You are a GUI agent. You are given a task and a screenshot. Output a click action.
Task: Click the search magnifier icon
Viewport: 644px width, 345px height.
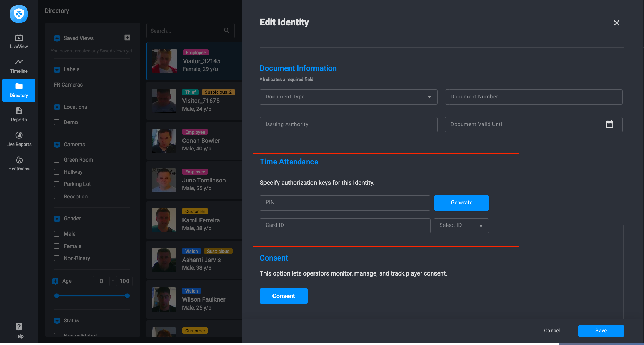click(x=227, y=31)
